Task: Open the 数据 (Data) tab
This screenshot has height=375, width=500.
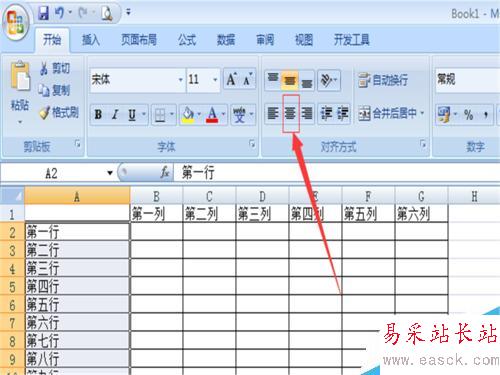Action: tap(226, 40)
